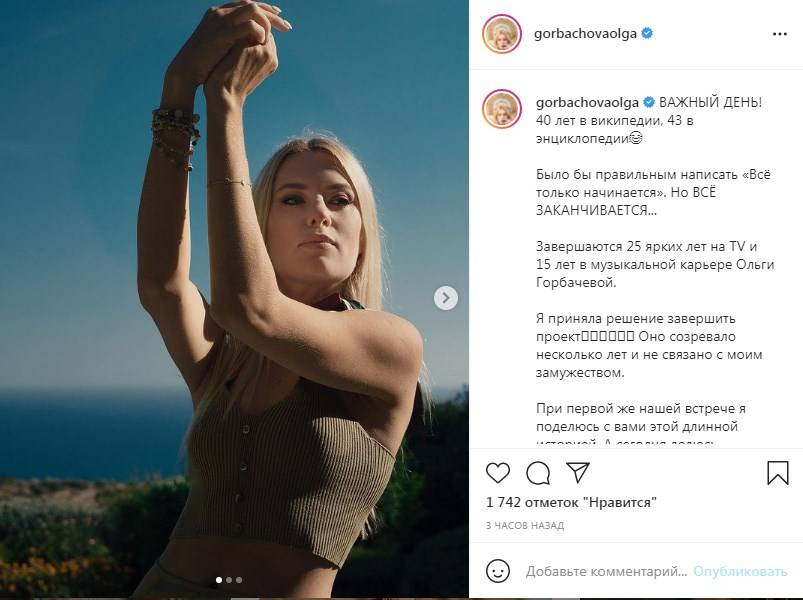Go to next photo with arrow
The image size is (803, 600).
[446, 297]
